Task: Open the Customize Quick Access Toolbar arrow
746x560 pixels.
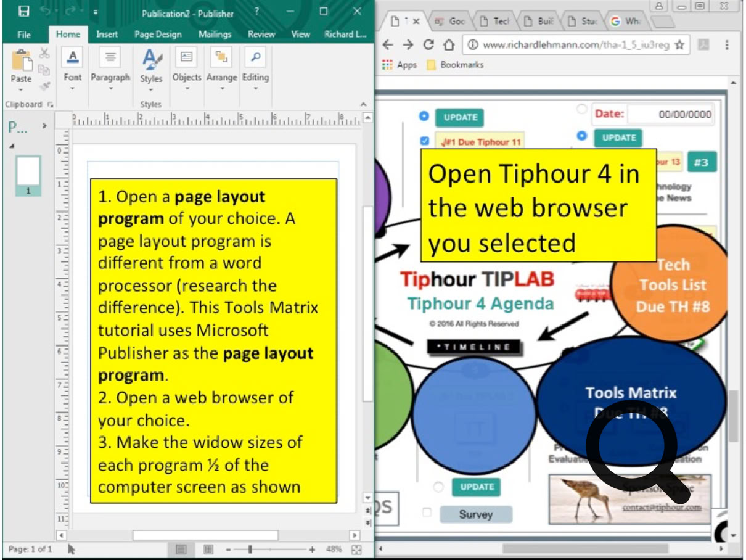Action: point(95,12)
